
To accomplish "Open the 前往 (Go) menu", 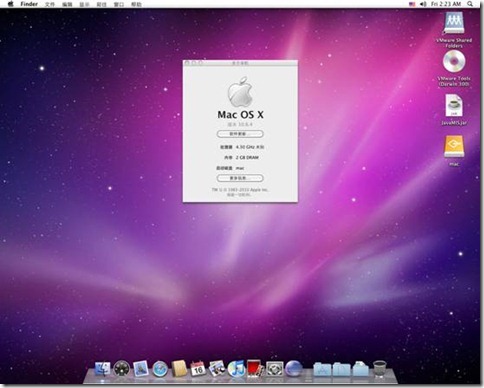I will coord(101,4).
